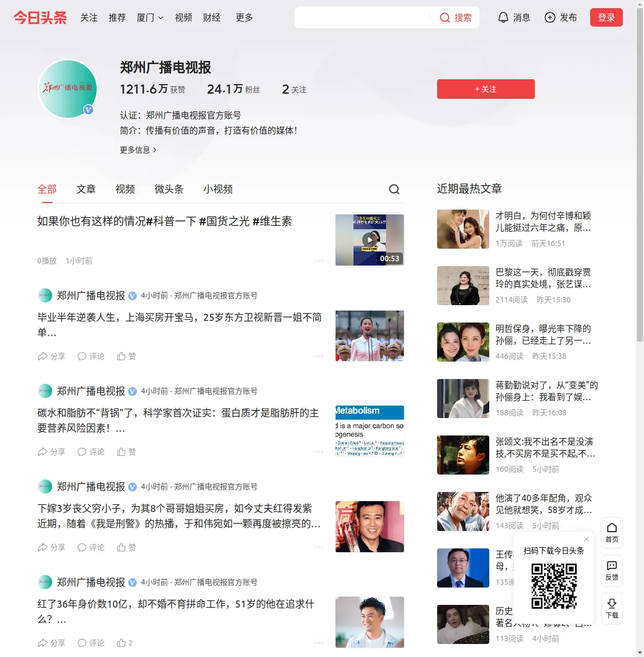Open hot article 张颂文:我不出名不是没演技
The image size is (644, 657).
pos(545,447)
